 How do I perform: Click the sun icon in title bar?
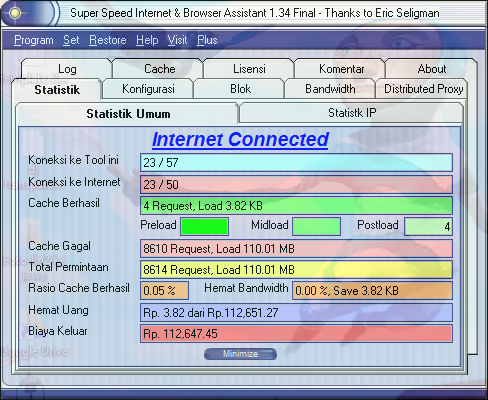15,13
